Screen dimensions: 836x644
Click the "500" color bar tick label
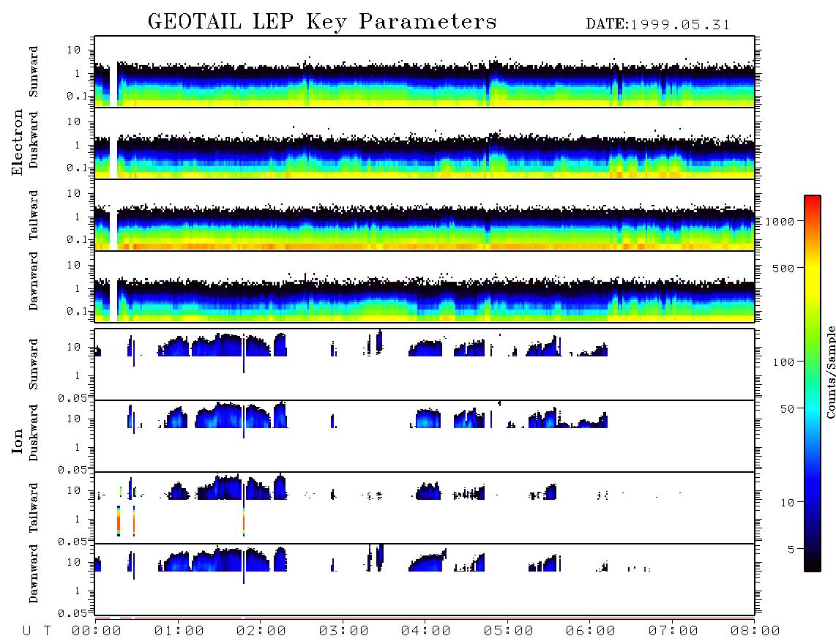784,268
